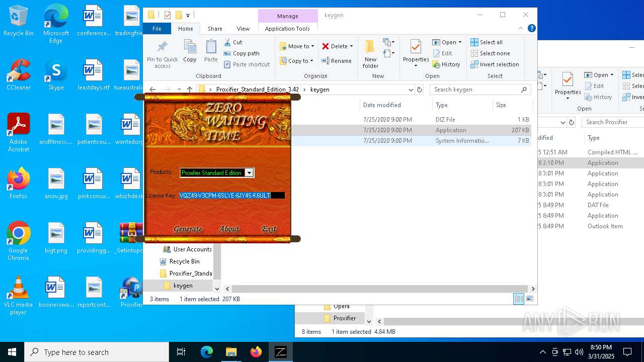Click Exit in the keygen
Screen dimensions: 644x362
point(269,229)
